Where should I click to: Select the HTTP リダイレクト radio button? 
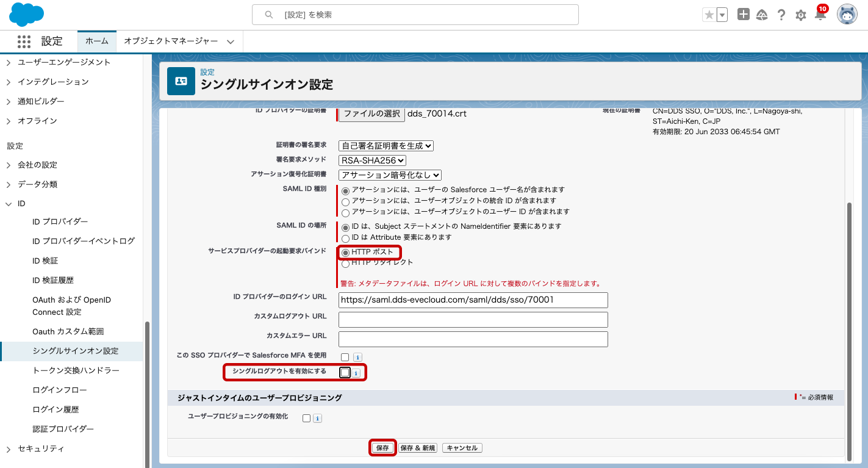(346, 264)
